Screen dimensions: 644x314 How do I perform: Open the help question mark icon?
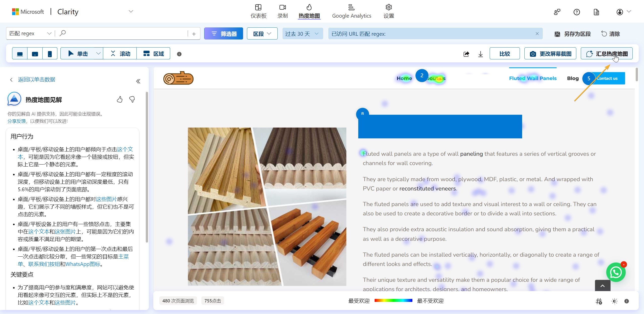pyautogui.click(x=577, y=12)
